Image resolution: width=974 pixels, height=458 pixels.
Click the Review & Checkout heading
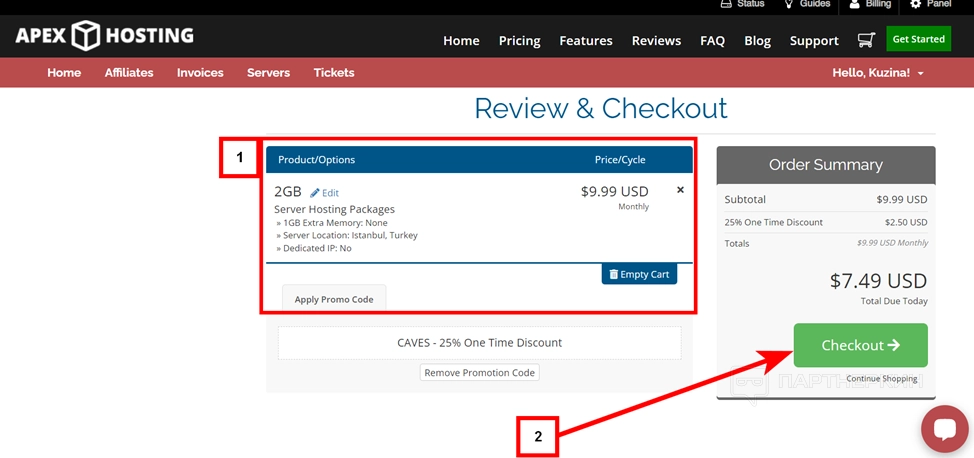[x=601, y=108]
